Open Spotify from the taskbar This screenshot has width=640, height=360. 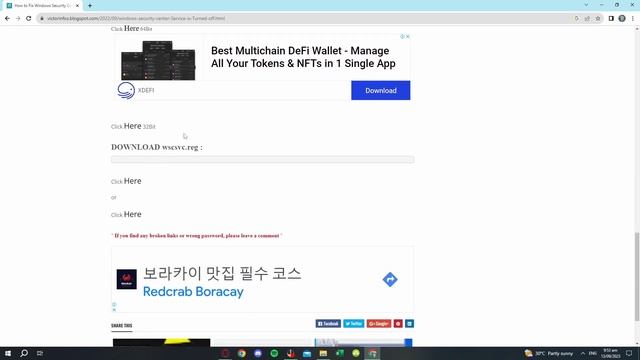coord(274,353)
